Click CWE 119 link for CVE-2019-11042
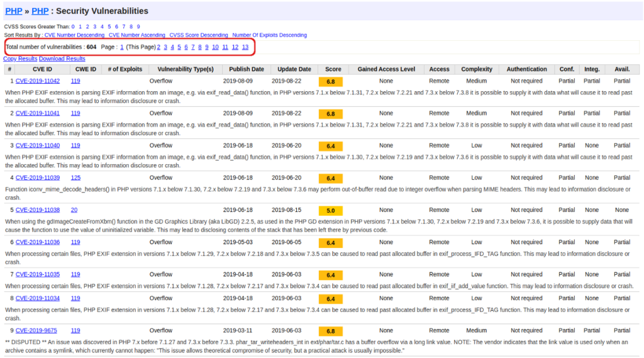644x358 pixels. click(x=75, y=81)
